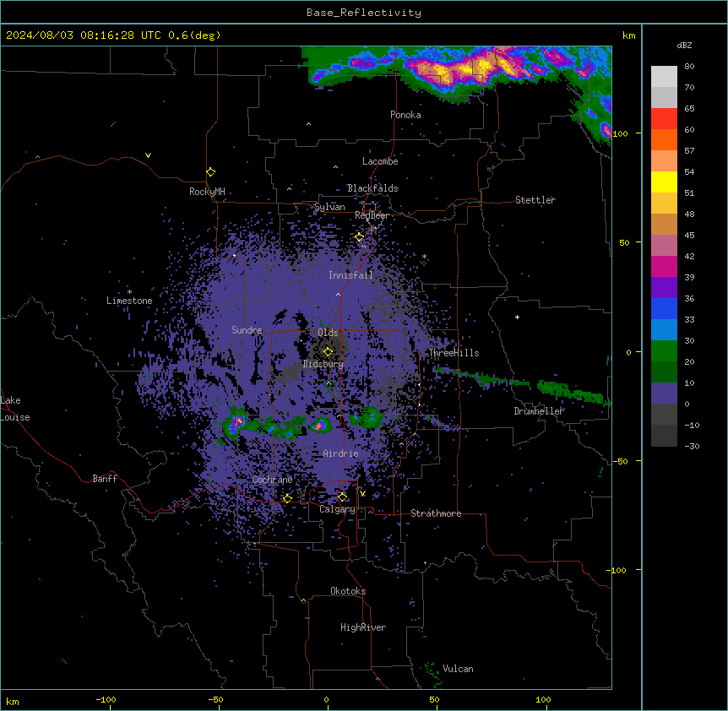Click the yellow V marker northwest of RockyMH
The width and height of the screenshot is (728, 711).
(x=148, y=155)
